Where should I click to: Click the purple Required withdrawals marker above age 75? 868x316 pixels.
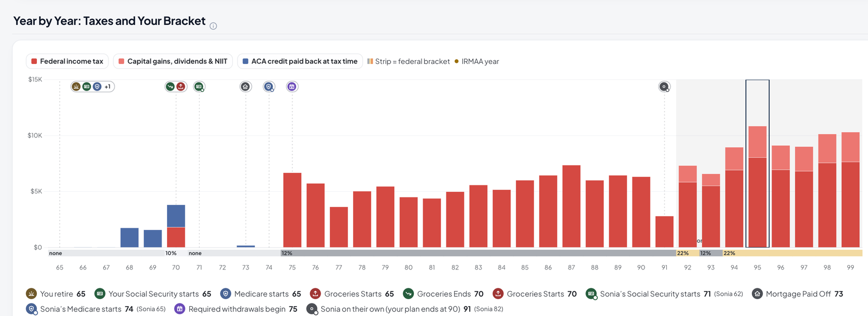click(x=292, y=87)
